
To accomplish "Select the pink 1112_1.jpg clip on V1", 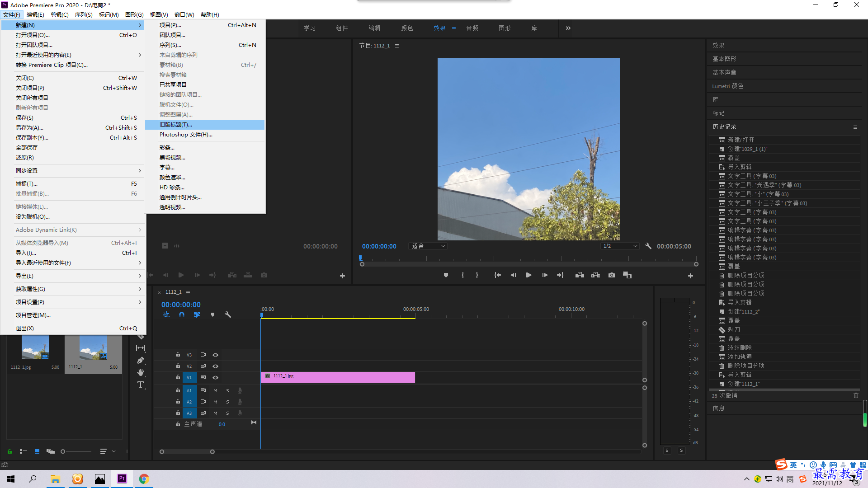I will coord(338,377).
